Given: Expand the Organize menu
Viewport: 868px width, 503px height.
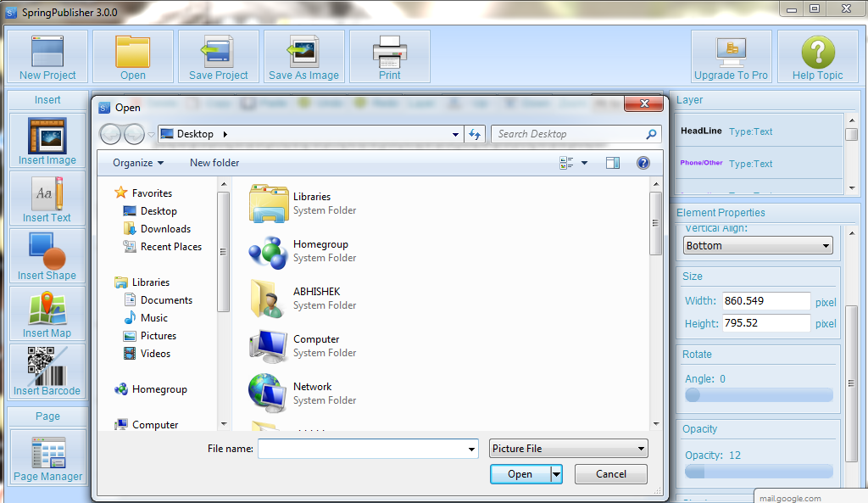Looking at the screenshot, I should (138, 163).
